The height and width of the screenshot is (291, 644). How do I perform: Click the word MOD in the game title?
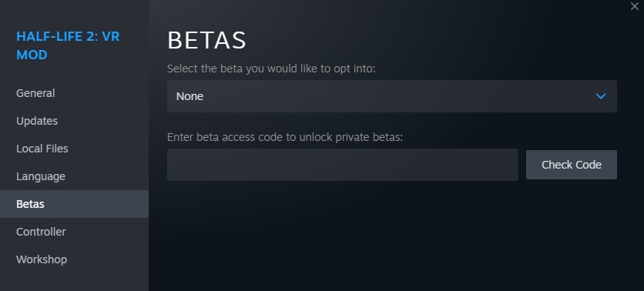(32, 55)
